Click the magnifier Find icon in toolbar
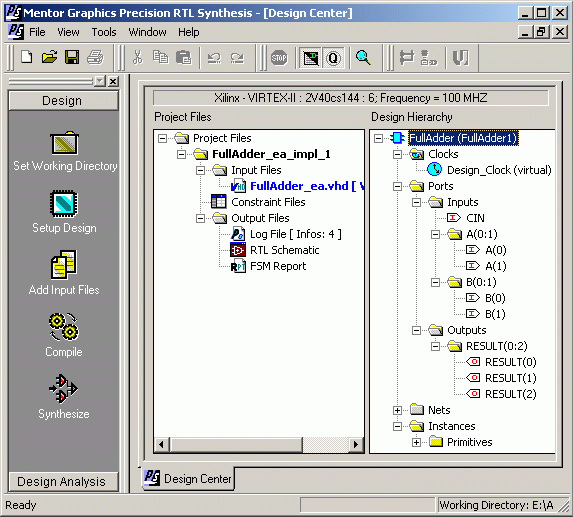The height and width of the screenshot is (517, 573). pos(363,57)
